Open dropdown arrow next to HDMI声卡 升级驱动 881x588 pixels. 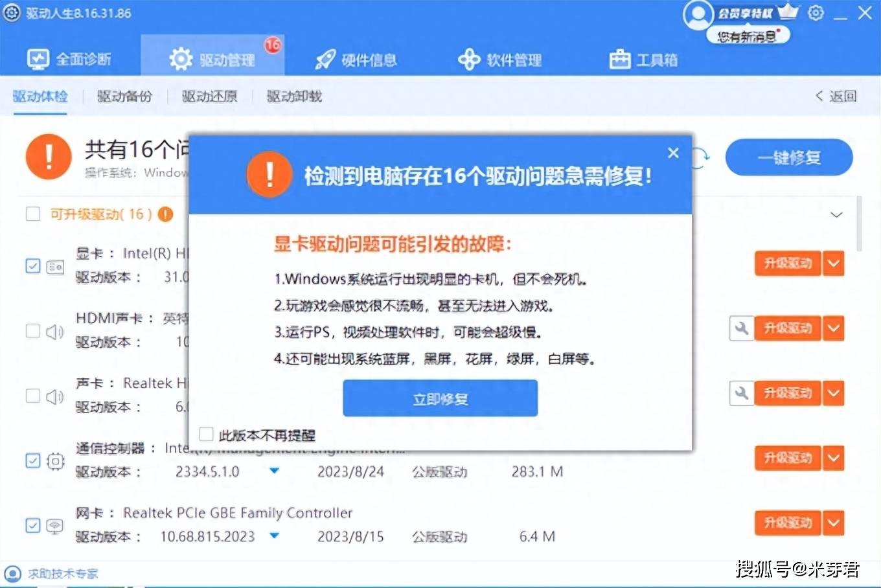(834, 328)
